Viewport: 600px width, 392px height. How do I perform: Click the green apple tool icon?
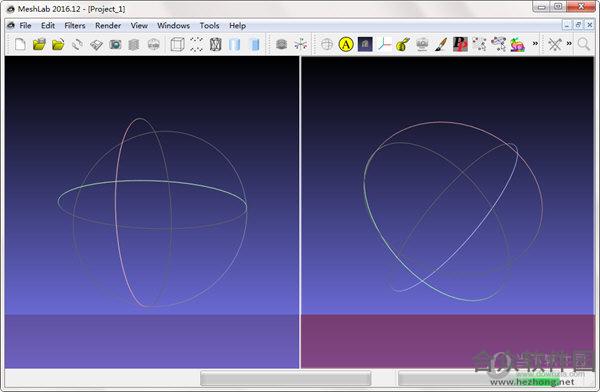pyautogui.click(x=403, y=44)
